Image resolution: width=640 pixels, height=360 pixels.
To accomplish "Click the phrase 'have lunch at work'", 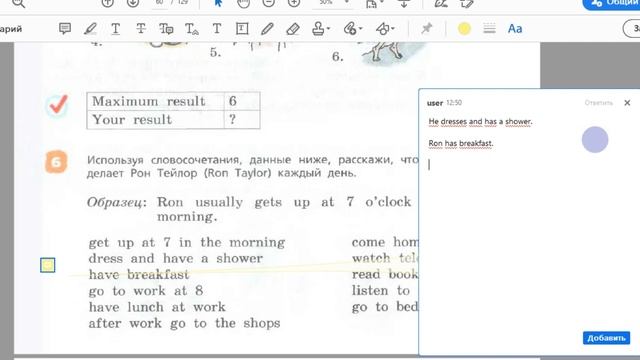I will (x=157, y=307).
